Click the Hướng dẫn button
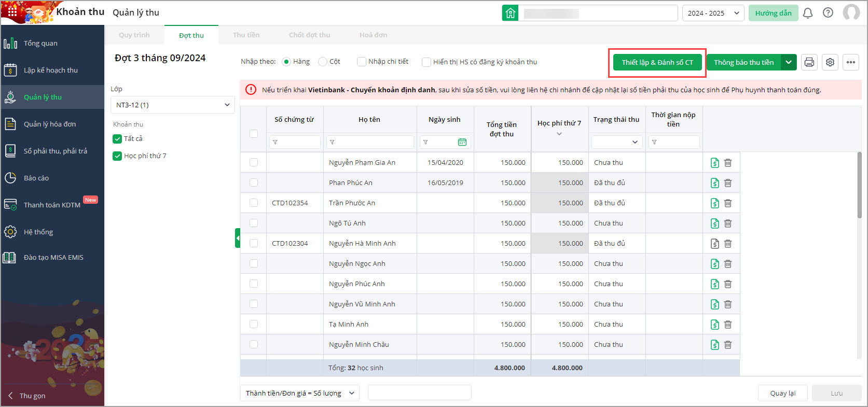 tap(774, 13)
